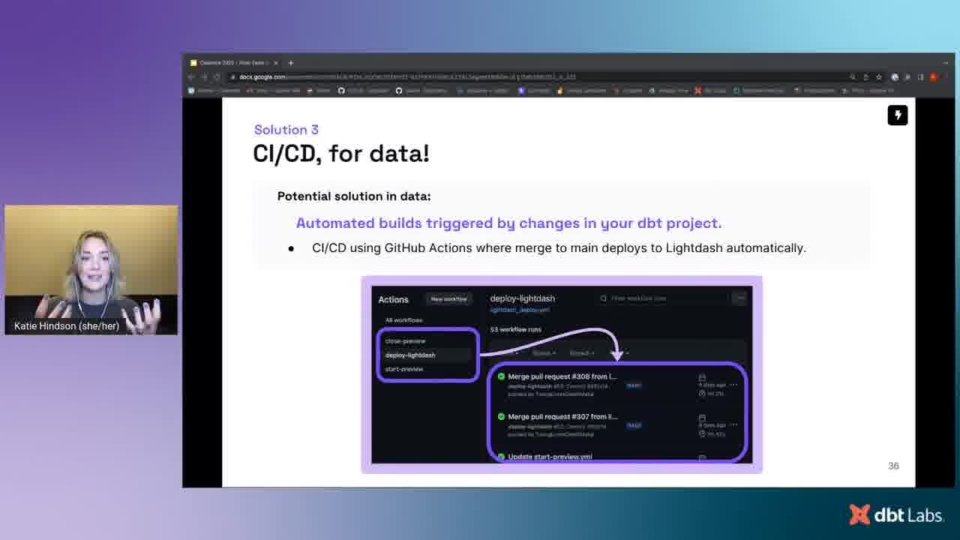960x540 pixels.
Task: Click green check icon for request #308
Action: click(x=501, y=377)
